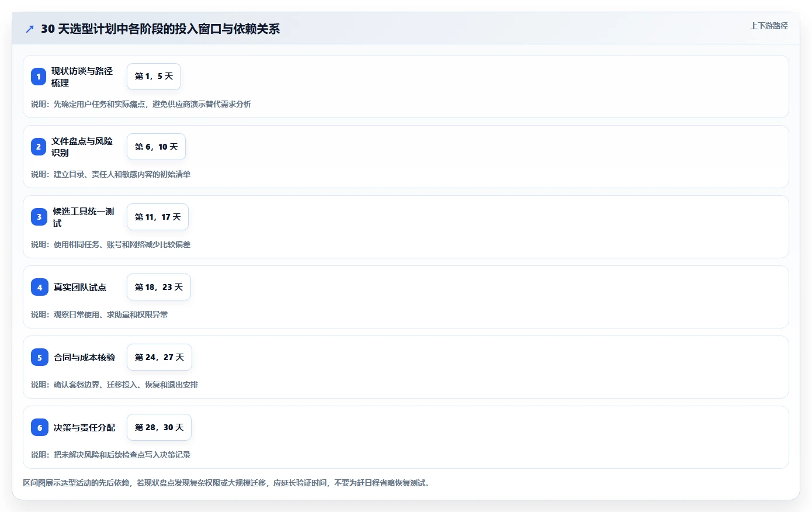Click the 现状访谈与路径梳理 stage title
812x512 pixels.
[82, 77]
